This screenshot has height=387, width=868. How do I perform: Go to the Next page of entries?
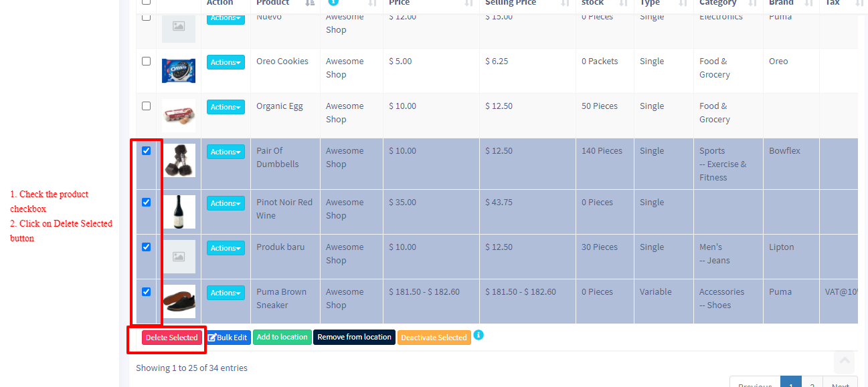point(840,383)
